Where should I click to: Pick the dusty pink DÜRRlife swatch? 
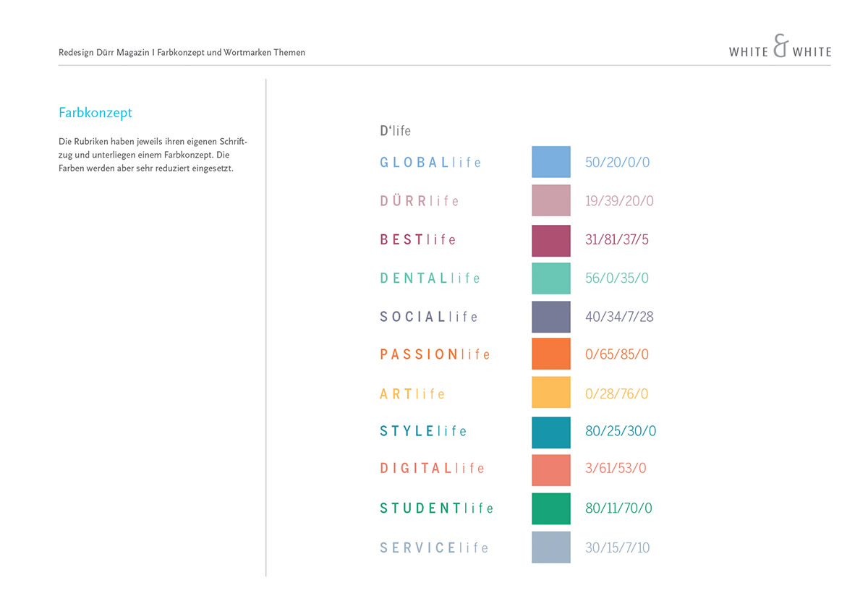tap(550, 200)
